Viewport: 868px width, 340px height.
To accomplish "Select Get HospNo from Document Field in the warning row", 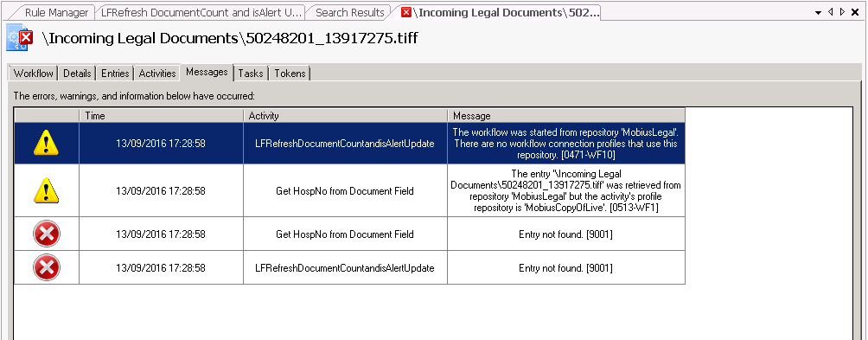I will coord(346,190).
